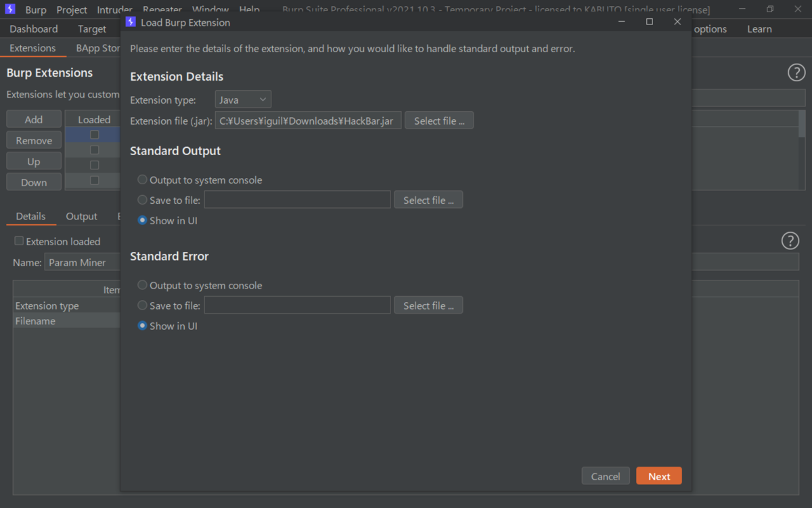Select Save to file under Standard Output

tap(142, 200)
